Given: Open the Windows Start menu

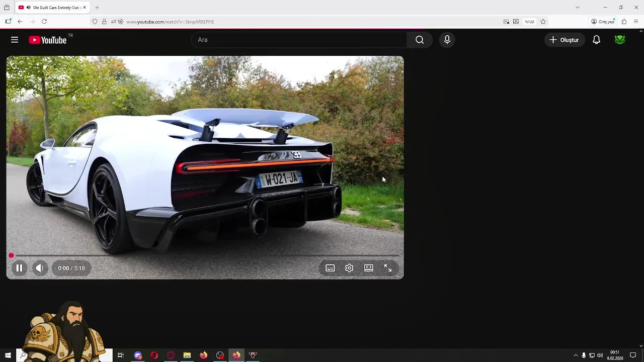Looking at the screenshot, I should click(8, 355).
